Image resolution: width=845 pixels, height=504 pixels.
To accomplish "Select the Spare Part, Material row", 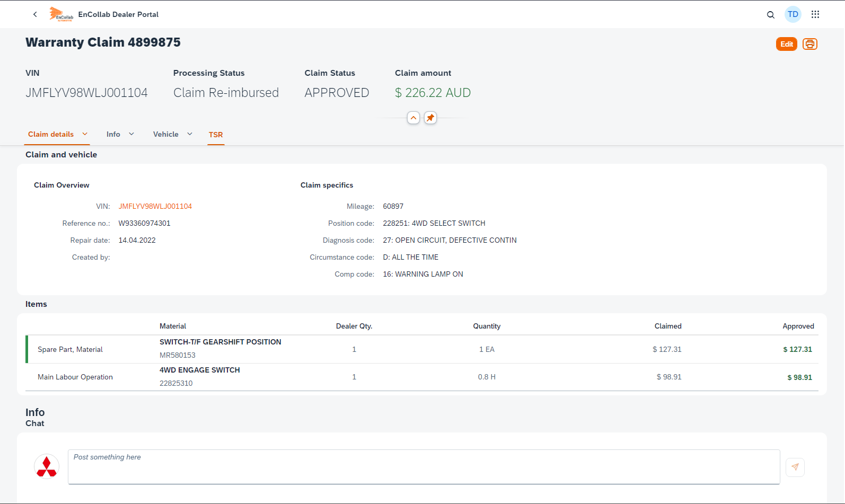I will click(70, 349).
